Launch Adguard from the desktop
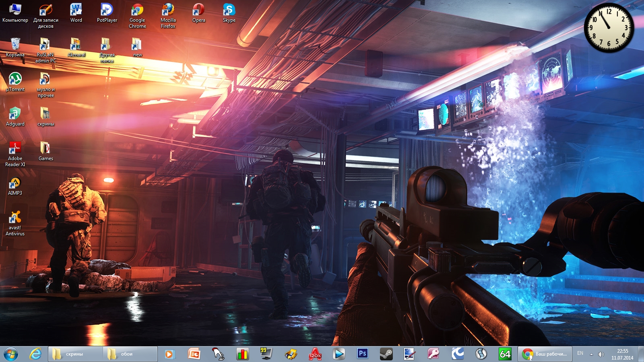Image resolution: width=644 pixels, height=362 pixels. click(x=15, y=117)
